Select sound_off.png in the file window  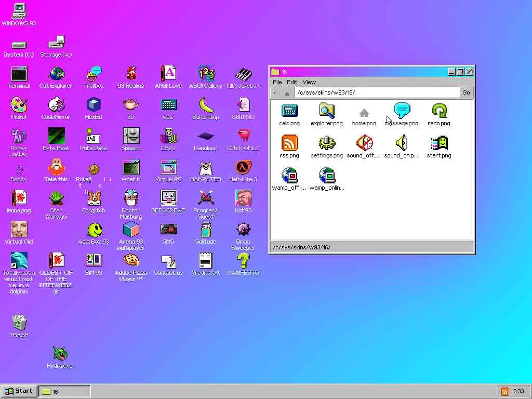point(363,147)
